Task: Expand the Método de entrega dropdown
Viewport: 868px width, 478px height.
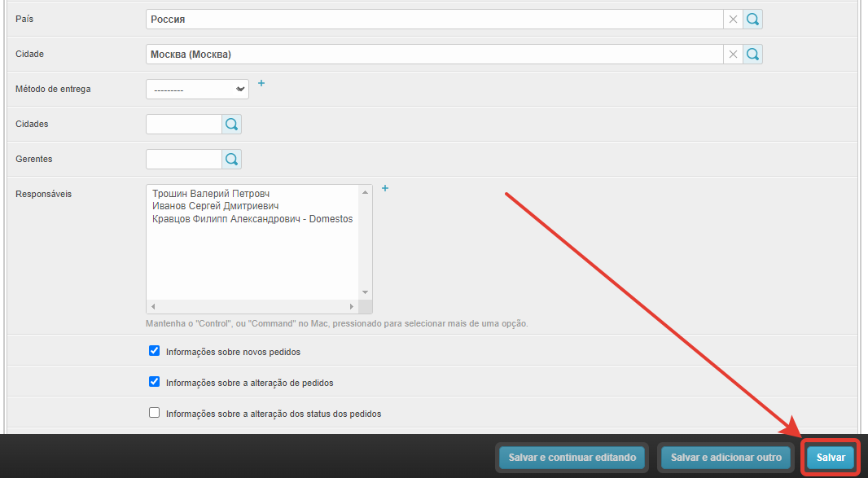Action: point(197,90)
